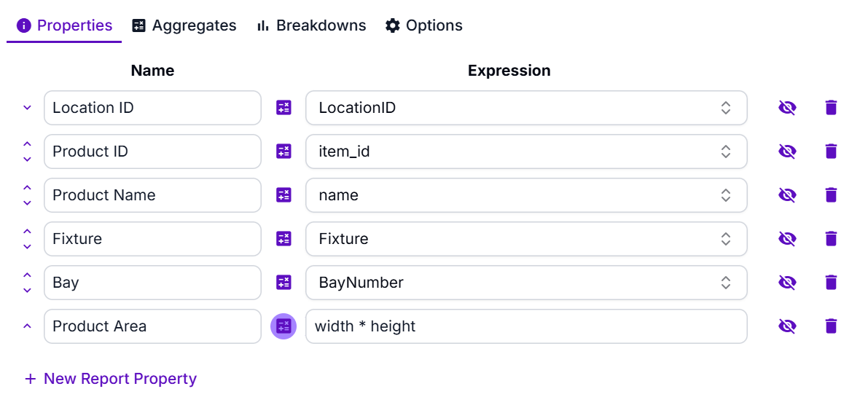Delete the Product Name property
This screenshot has width=868, height=405.
tap(831, 195)
